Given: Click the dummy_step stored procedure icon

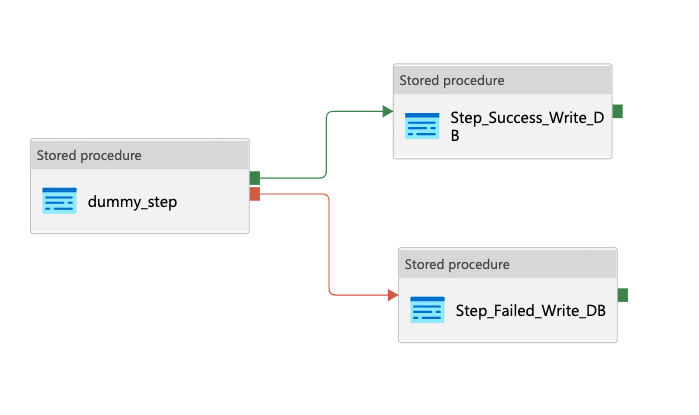Looking at the screenshot, I should [x=59, y=200].
